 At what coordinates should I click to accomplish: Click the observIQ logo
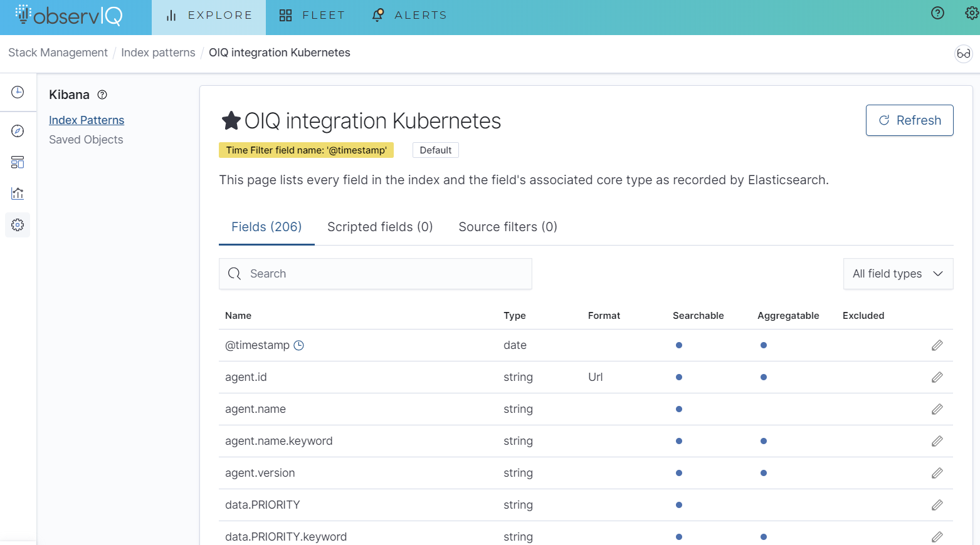69,16
